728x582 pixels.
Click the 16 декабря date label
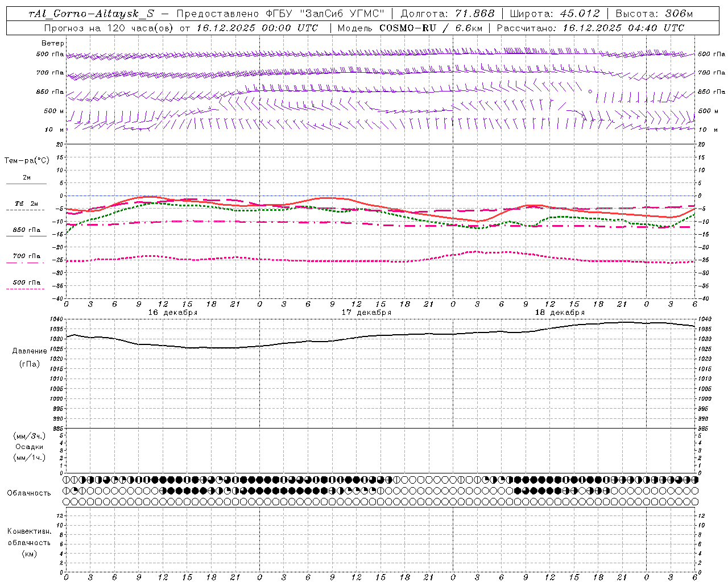pos(173,313)
